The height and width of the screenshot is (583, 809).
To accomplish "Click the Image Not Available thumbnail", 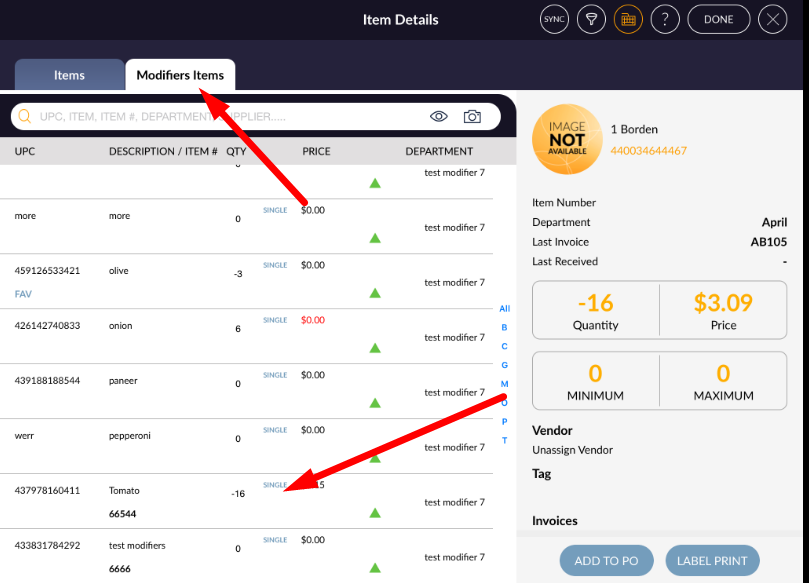I will click(x=566, y=140).
